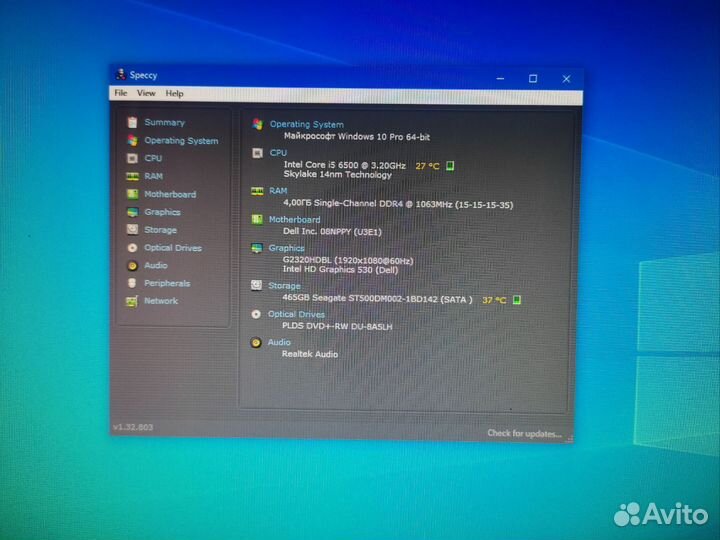Click the Windows flag icon in summary pane
Screen dimensions: 720x540
[x=258, y=124]
